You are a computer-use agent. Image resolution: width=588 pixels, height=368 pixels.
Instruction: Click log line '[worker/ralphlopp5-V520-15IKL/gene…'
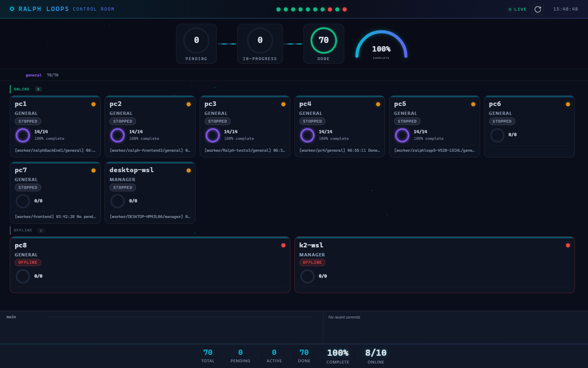(434, 150)
